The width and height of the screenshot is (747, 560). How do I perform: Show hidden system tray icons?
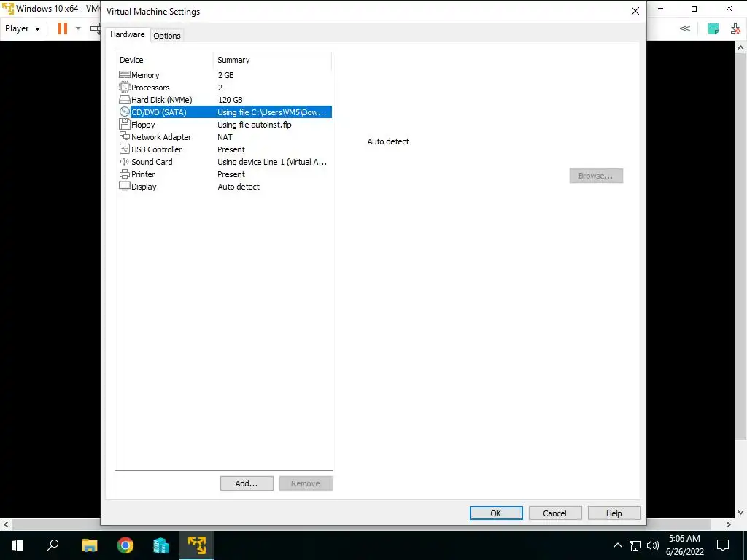click(x=617, y=545)
